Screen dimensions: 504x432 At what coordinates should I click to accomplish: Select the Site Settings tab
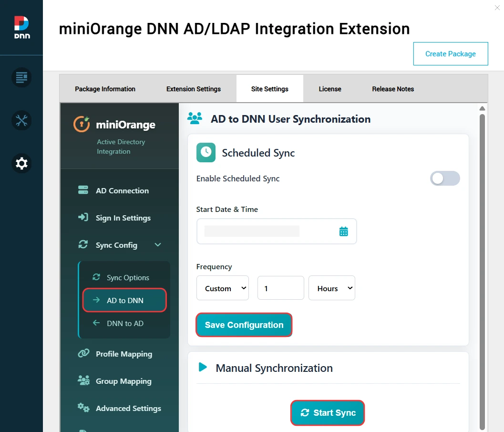click(x=270, y=89)
